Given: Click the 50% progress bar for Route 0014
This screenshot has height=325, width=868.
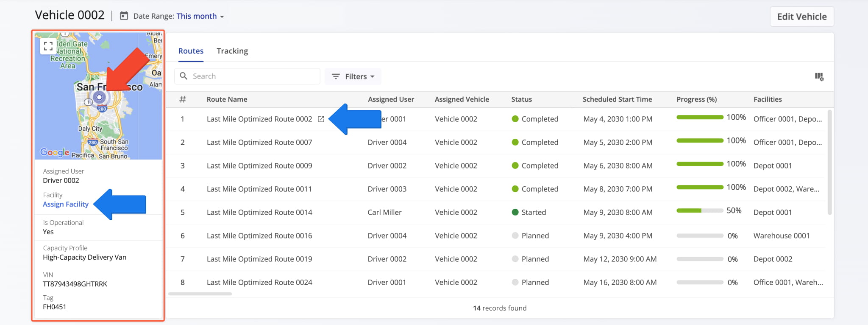Looking at the screenshot, I should (699, 211).
